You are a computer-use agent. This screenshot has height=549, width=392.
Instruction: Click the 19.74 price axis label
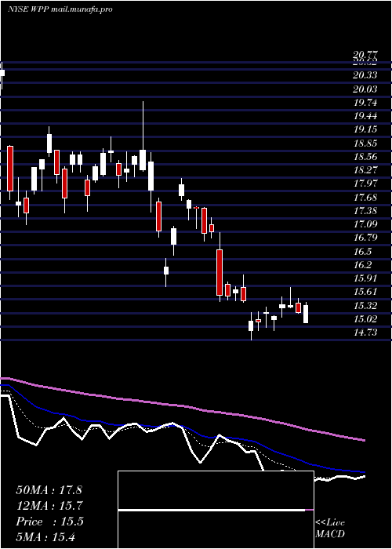click(365, 103)
